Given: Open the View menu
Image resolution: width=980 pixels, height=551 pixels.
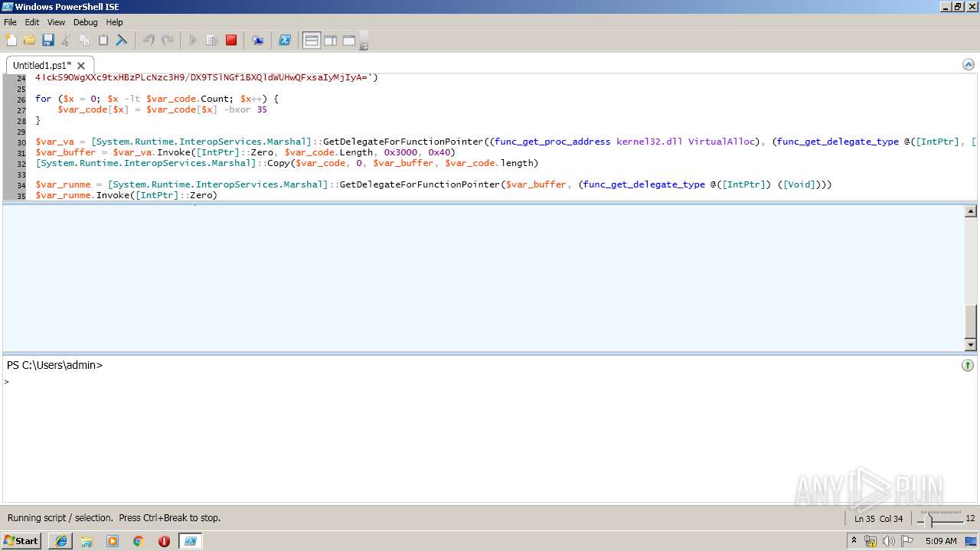Looking at the screenshot, I should pos(56,22).
